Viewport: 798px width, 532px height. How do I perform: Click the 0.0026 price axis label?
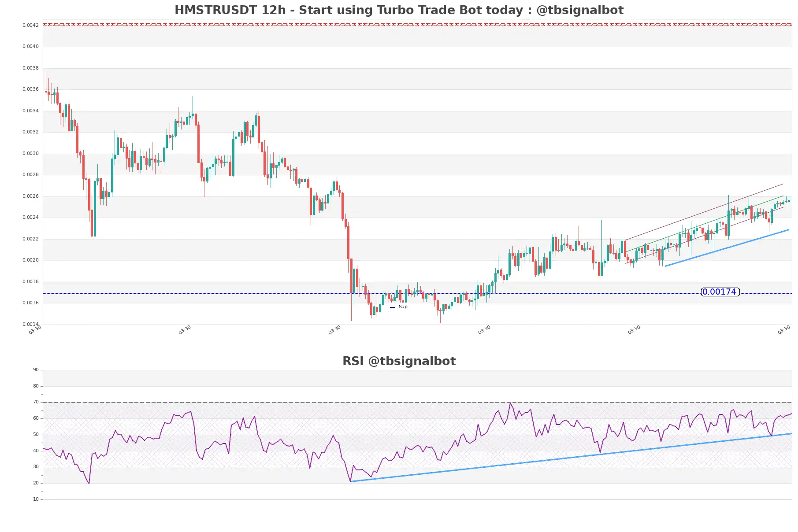coord(30,196)
